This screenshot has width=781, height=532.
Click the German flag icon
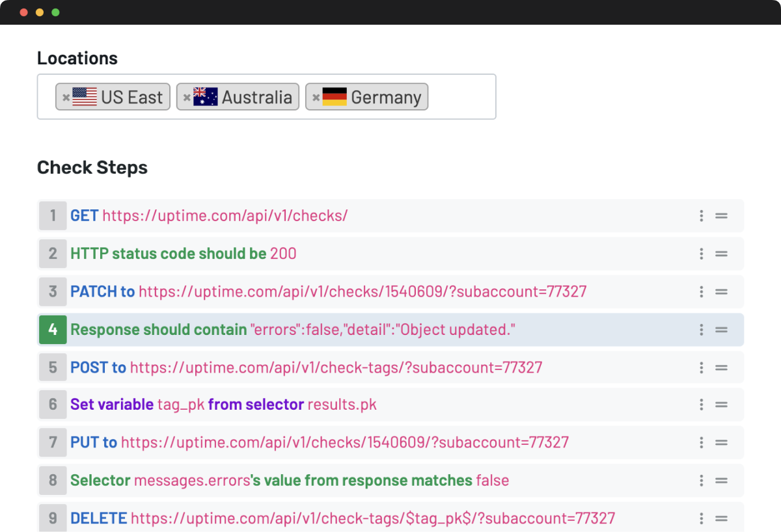pos(335,97)
